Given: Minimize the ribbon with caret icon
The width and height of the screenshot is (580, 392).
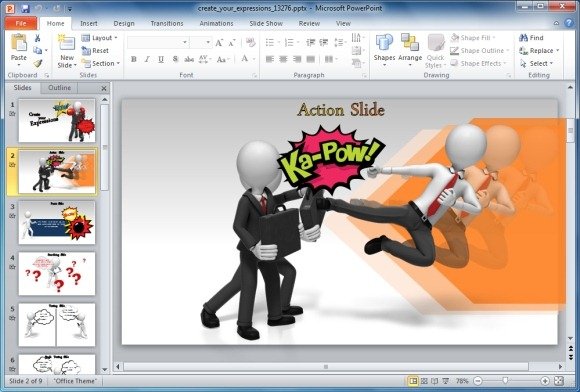Looking at the screenshot, I should pyautogui.click(x=556, y=23).
